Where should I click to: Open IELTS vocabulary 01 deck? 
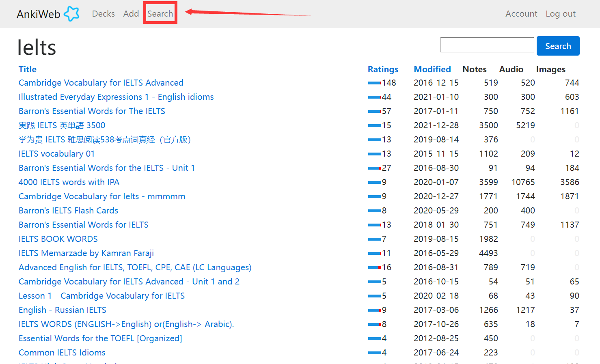tap(57, 154)
